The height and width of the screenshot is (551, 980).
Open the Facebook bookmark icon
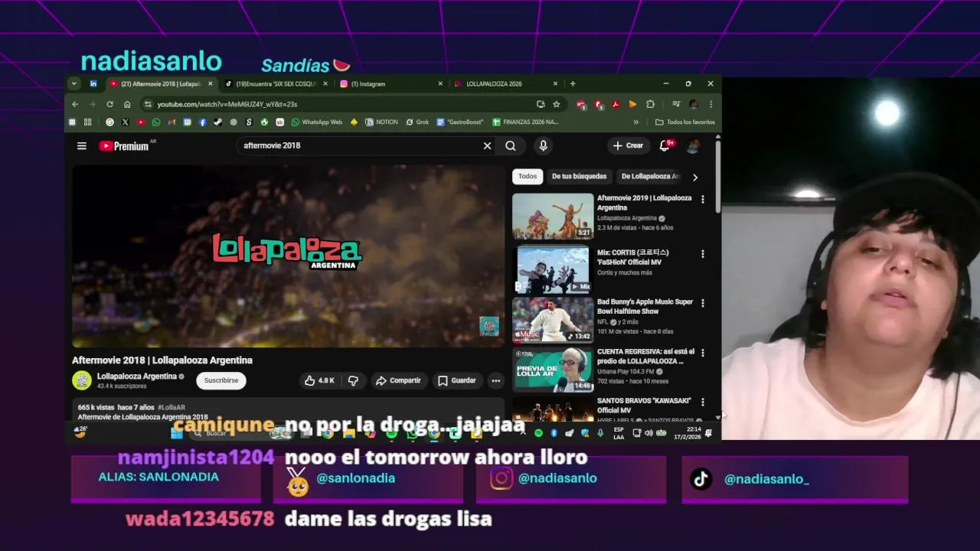pyautogui.click(x=203, y=122)
